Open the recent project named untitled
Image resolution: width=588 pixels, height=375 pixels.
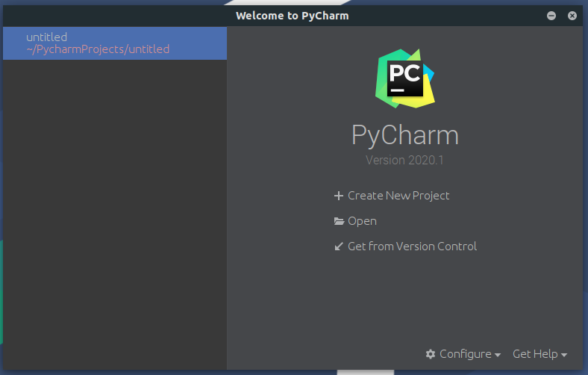click(115, 43)
